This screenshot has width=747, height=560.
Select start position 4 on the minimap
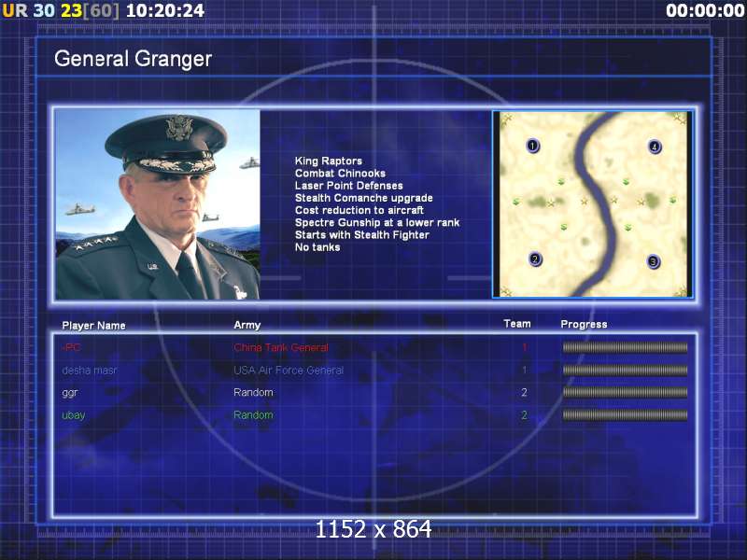click(655, 147)
